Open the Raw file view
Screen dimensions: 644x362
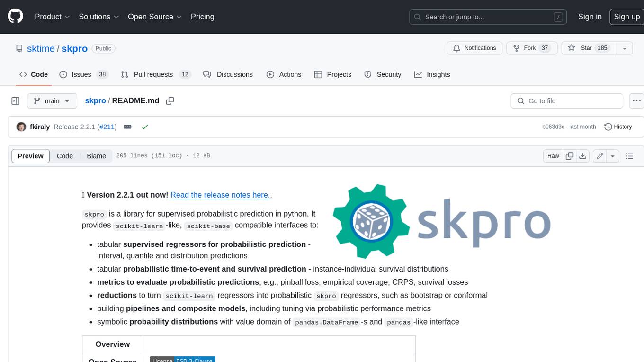pyautogui.click(x=553, y=156)
